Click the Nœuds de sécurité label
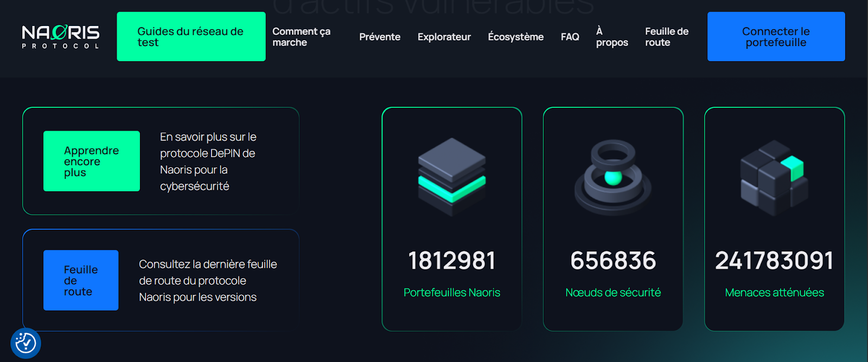This screenshot has width=868, height=362. tap(613, 293)
